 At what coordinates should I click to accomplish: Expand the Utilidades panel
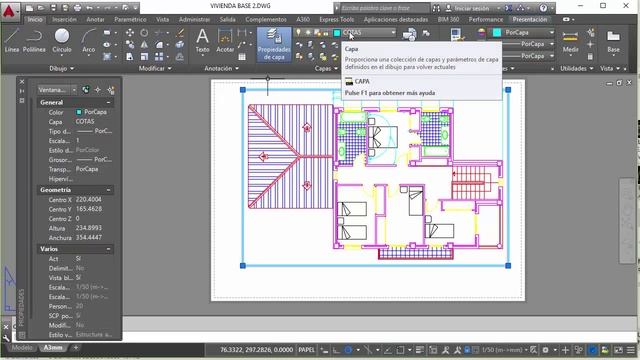(576, 69)
